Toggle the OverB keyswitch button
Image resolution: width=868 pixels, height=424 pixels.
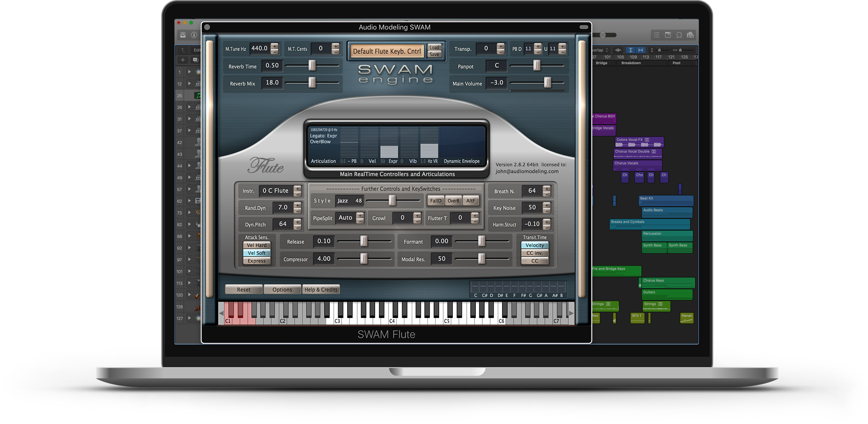[453, 201]
